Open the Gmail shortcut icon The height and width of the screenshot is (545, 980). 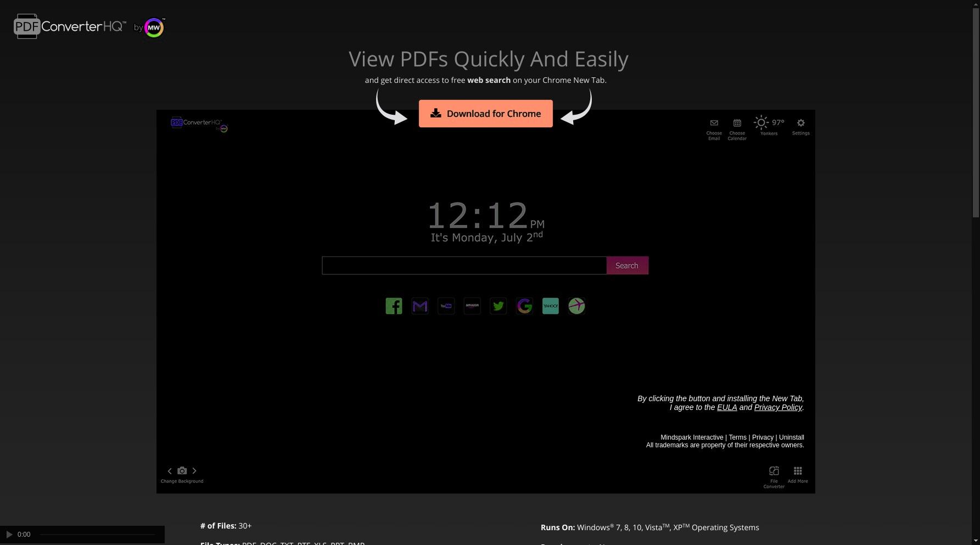pos(420,306)
